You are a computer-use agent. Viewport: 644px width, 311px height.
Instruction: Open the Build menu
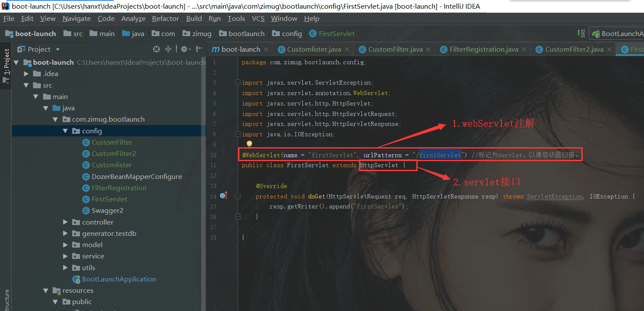(194, 19)
